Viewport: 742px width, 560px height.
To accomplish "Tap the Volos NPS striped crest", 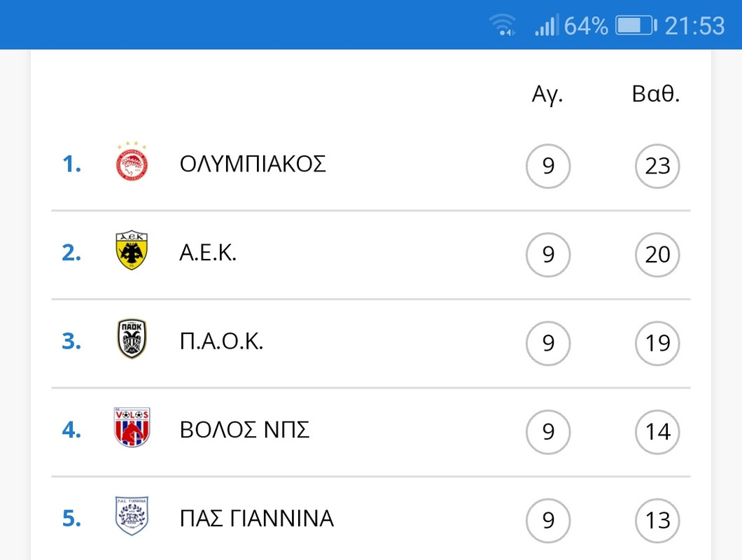I will (x=132, y=428).
